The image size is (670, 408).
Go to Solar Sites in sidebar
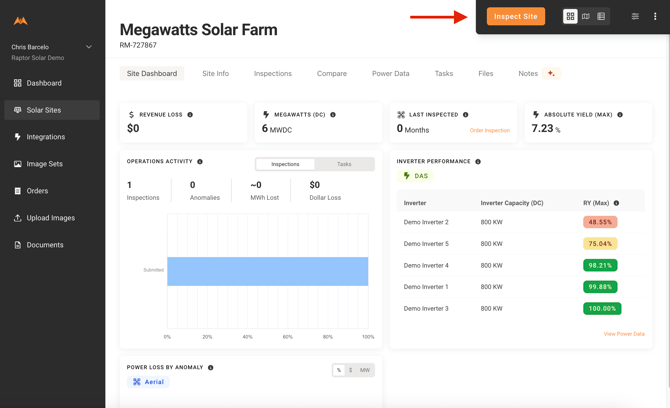point(52,110)
